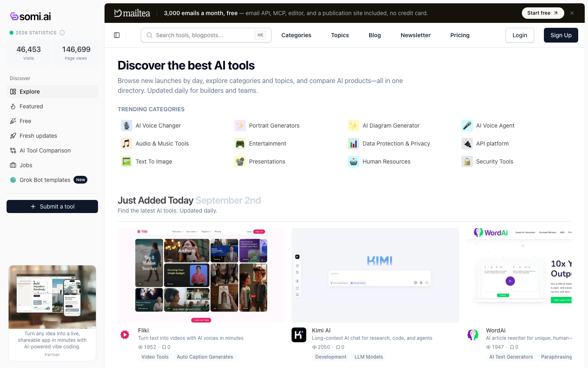Viewport: 588px width, 368px height.
Task: Click Start free in the mailtea banner
Action: coord(543,13)
